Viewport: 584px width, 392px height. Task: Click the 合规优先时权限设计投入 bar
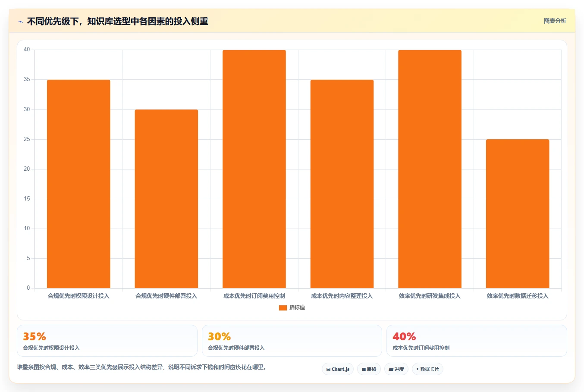[78, 184]
